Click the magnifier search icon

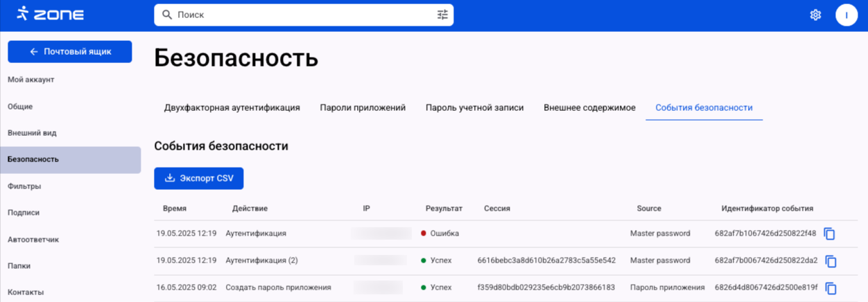pos(166,15)
